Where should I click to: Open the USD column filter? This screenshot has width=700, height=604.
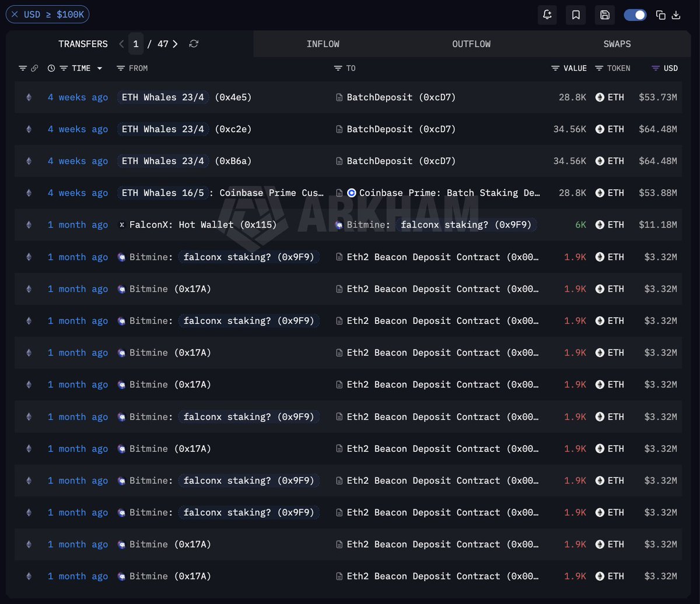click(x=656, y=68)
